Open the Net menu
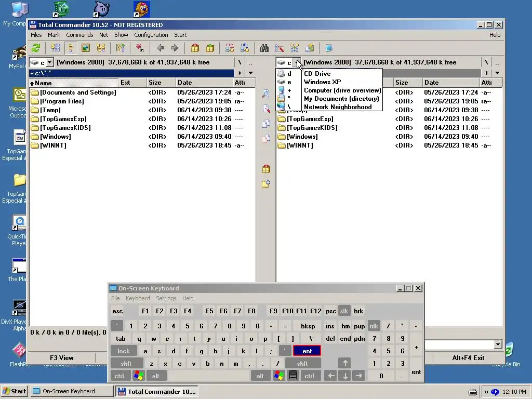Image resolution: width=532 pixels, height=399 pixels. [x=103, y=35]
